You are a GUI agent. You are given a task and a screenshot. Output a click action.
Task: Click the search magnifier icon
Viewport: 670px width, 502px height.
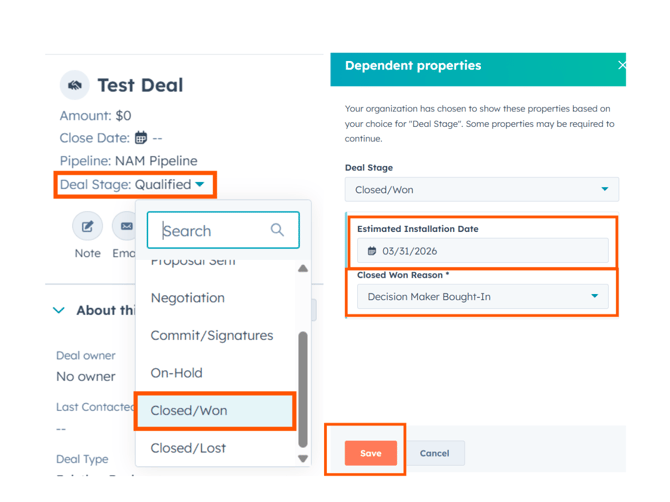(277, 231)
